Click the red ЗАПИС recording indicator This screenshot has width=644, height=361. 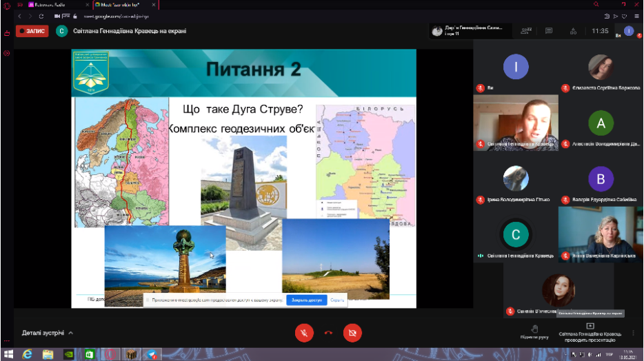click(32, 31)
